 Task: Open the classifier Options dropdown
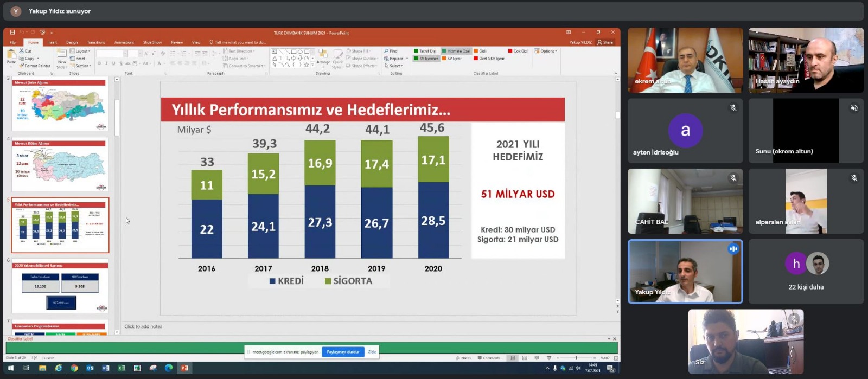click(546, 51)
